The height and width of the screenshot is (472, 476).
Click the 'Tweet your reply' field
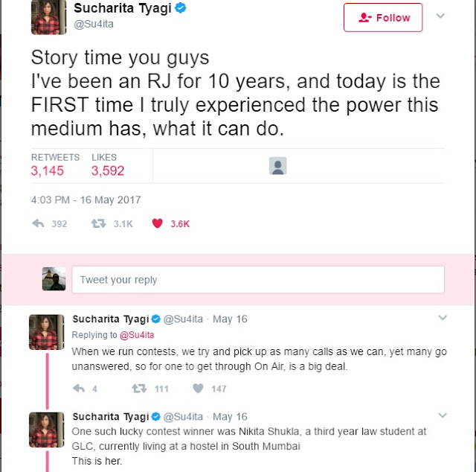click(x=258, y=280)
